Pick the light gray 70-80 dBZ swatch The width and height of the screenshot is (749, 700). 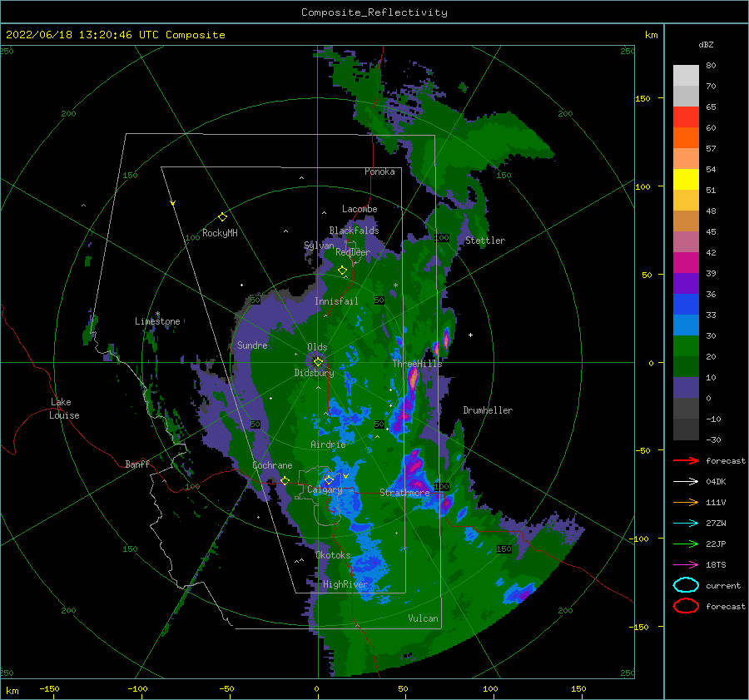(686, 76)
